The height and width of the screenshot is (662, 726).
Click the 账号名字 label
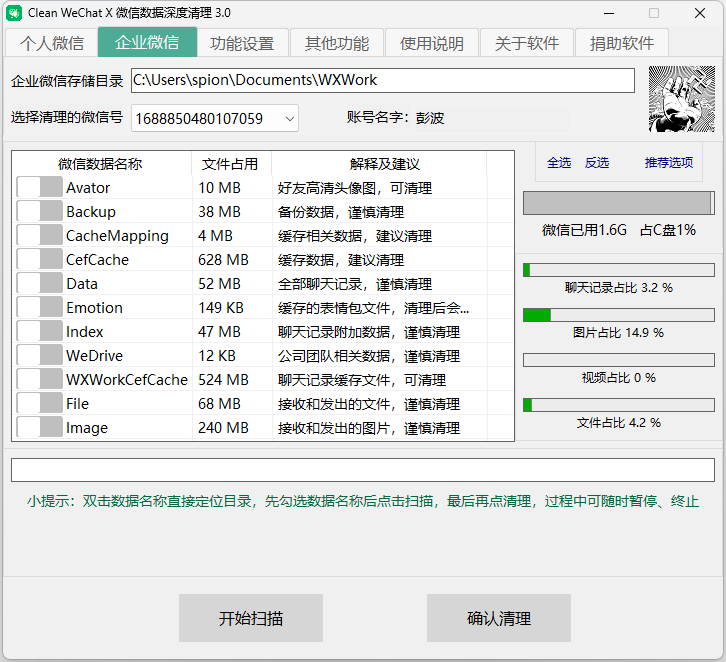tap(378, 118)
